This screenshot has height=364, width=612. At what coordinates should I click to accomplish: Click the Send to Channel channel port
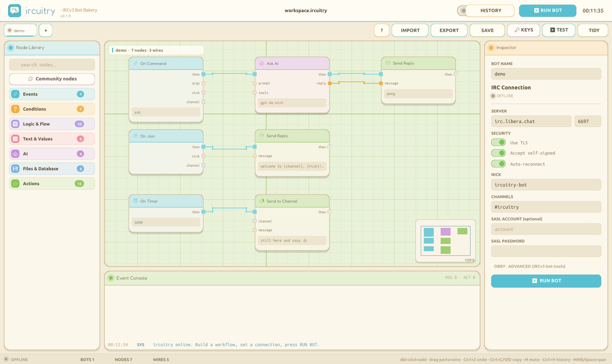point(255,221)
